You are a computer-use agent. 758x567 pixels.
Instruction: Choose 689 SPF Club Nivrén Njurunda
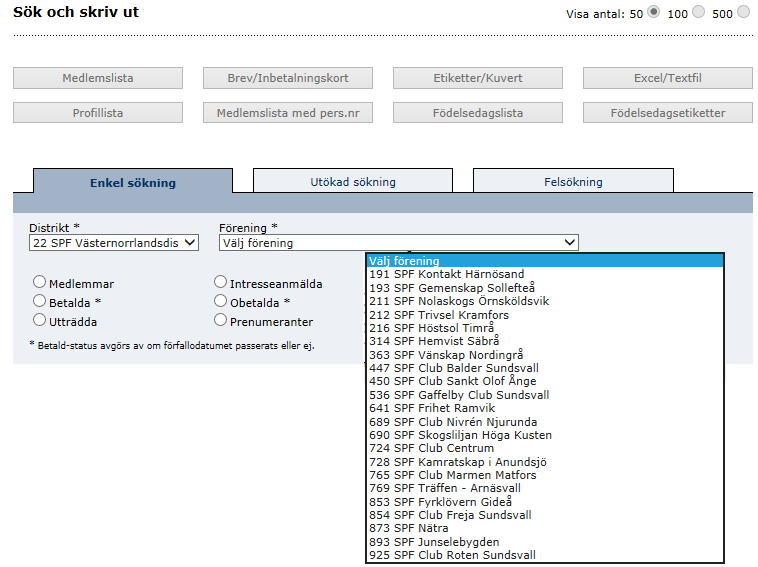tap(545, 422)
